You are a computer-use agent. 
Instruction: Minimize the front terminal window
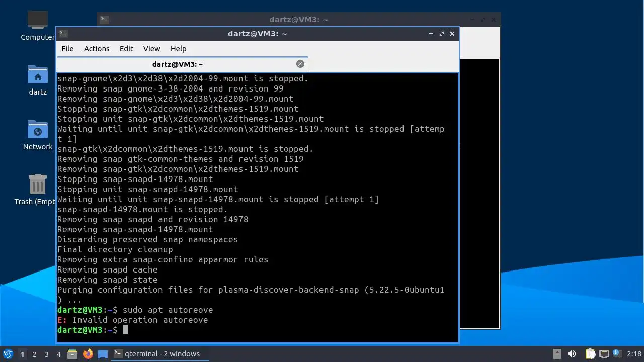pyautogui.click(x=431, y=34)
